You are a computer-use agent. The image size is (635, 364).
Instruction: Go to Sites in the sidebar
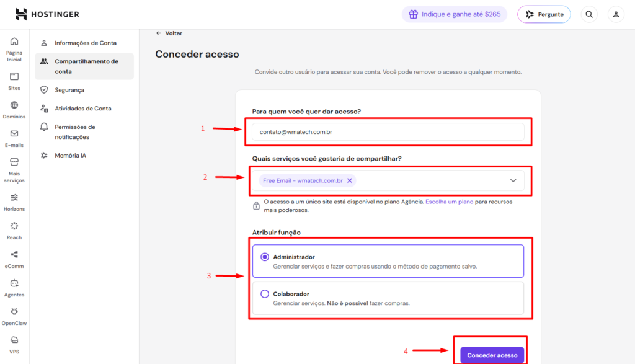click(14, 81)
